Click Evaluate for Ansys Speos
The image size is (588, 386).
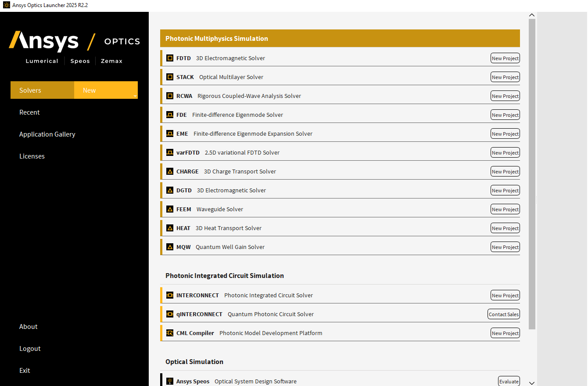(509, 382)
